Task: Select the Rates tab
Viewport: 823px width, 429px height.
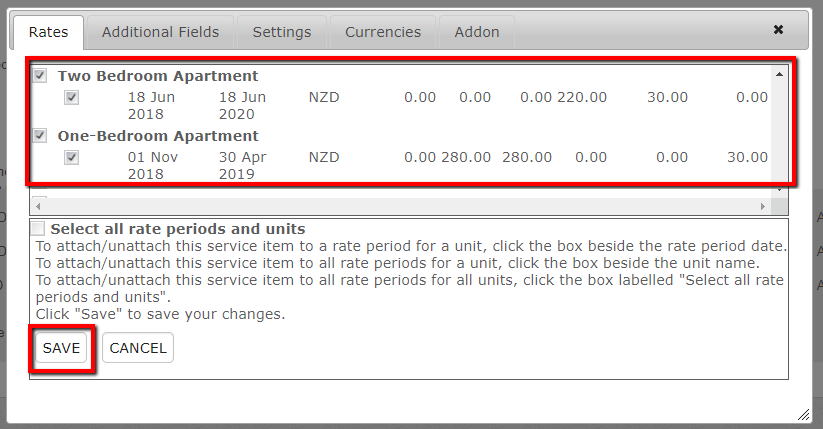Action: [48, 32]
